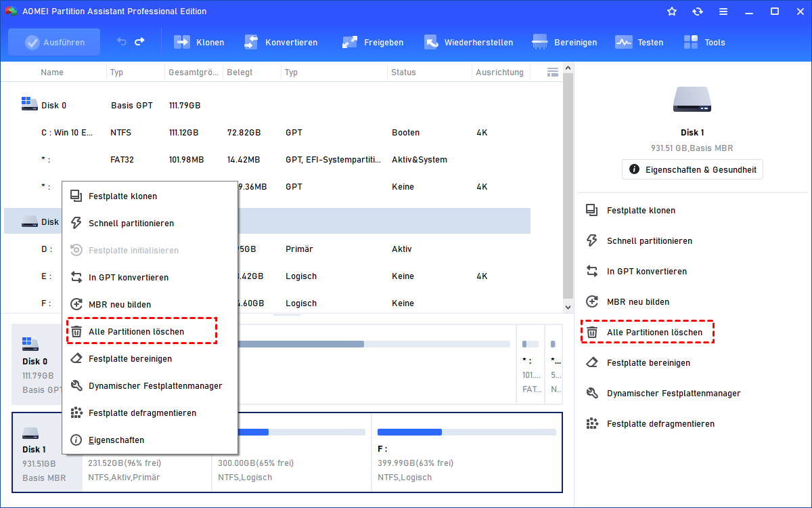Choose Schnell partitionieren in context menu
Viewport: 812px width, 508px height.
click(x=150, y=224)
